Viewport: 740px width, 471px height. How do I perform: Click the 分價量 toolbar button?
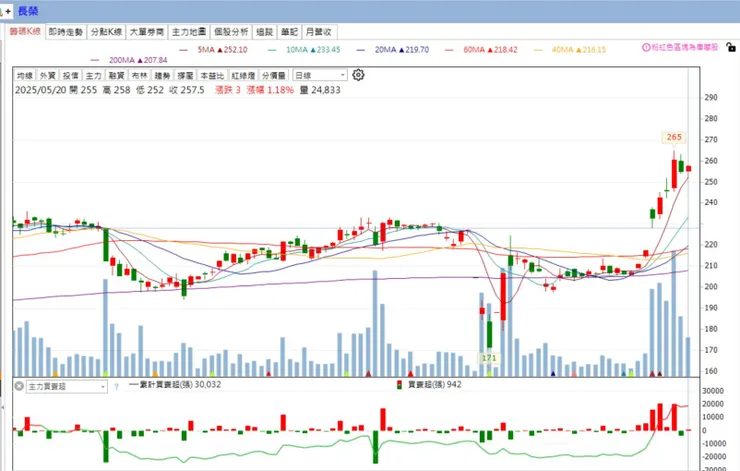pyautogui.click(x=274, y=76)
